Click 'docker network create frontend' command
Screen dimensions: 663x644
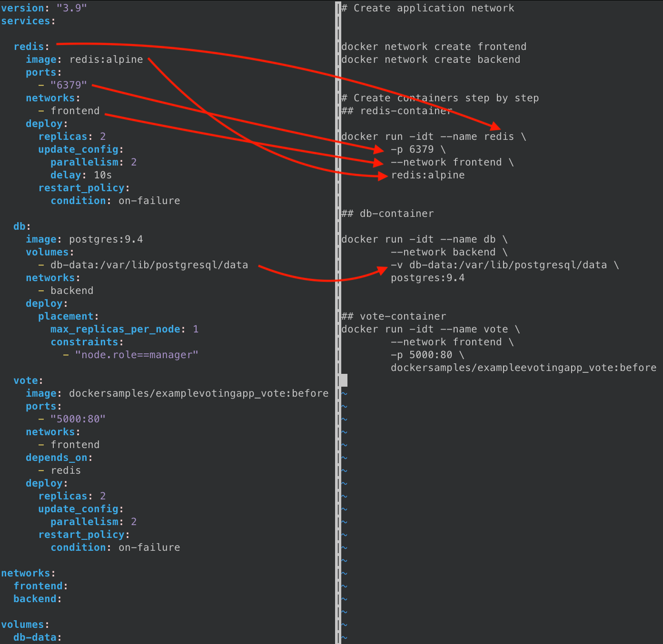point(434,47)
